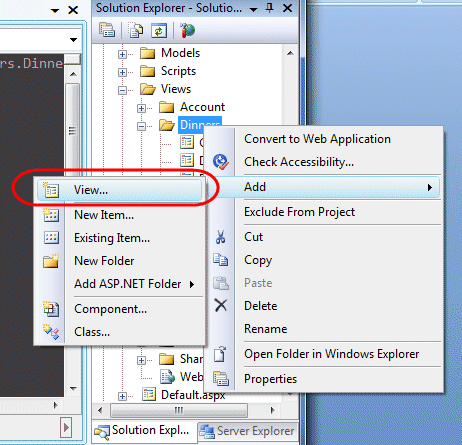Click the New Folder icon in Add submenu
The width and height of the screenshot is (462, 445).
[x=51, y=261]
